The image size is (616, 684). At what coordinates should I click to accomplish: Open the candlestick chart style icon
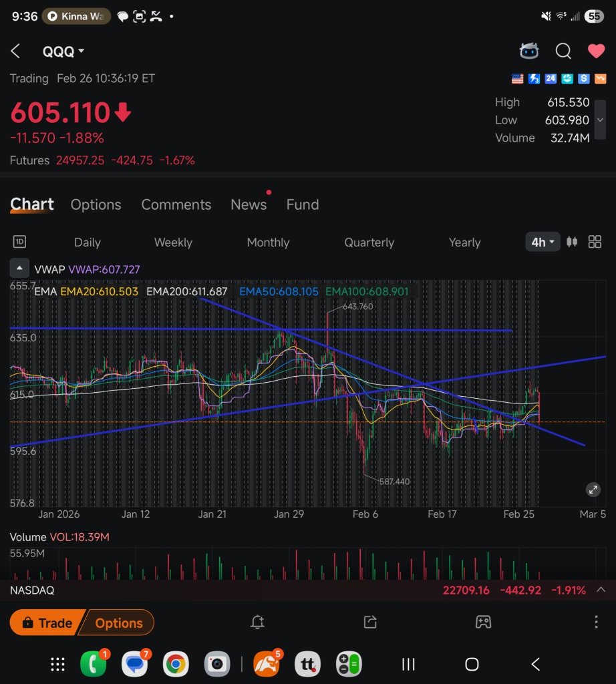tap(572, 242)
